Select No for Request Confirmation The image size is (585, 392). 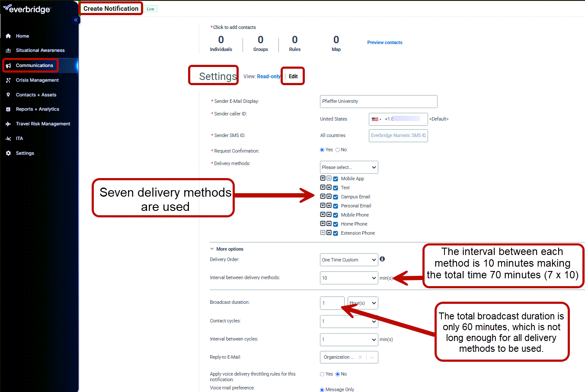[x=338, y=150]
